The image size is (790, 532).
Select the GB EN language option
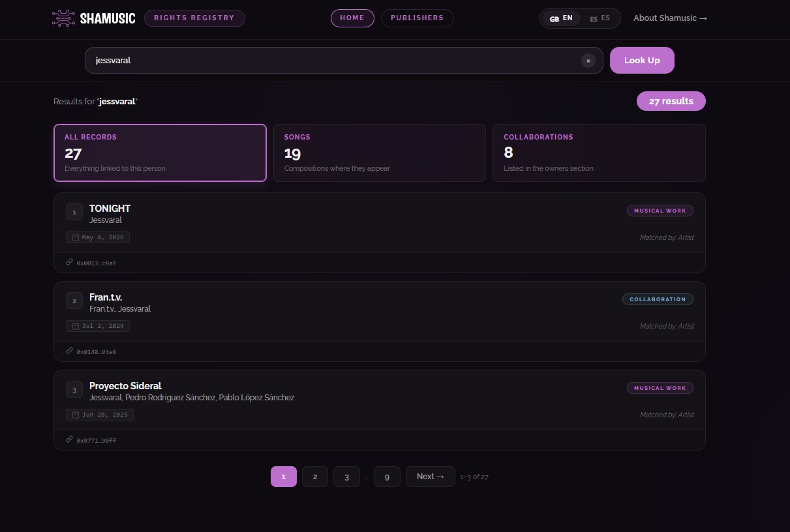pos(561,18)
